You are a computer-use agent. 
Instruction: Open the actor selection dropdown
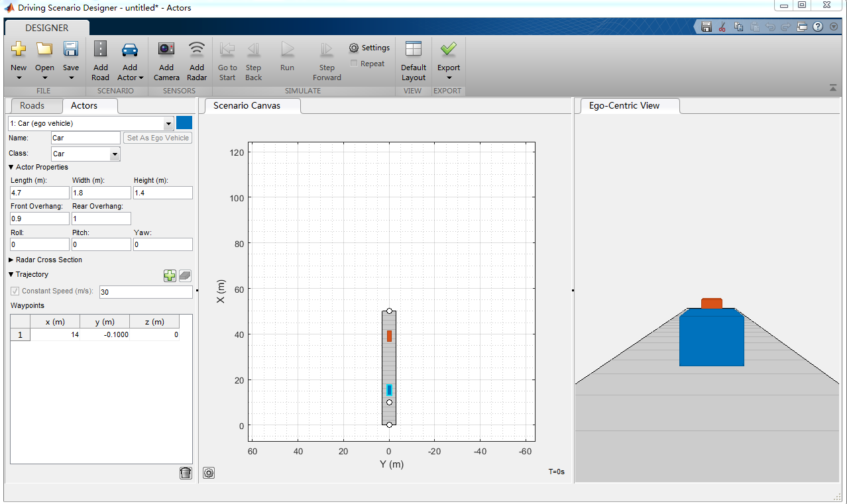168,123
